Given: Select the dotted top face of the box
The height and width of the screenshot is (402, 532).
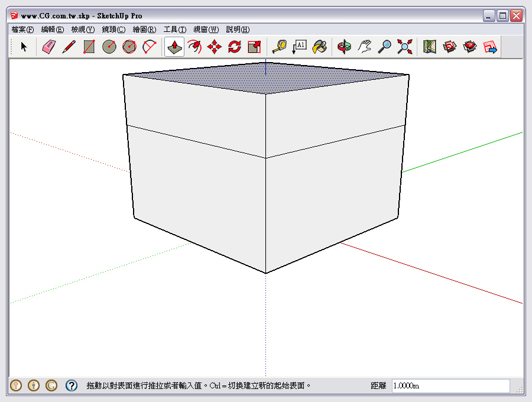Looking at the screenshot, I should (265, 80).
